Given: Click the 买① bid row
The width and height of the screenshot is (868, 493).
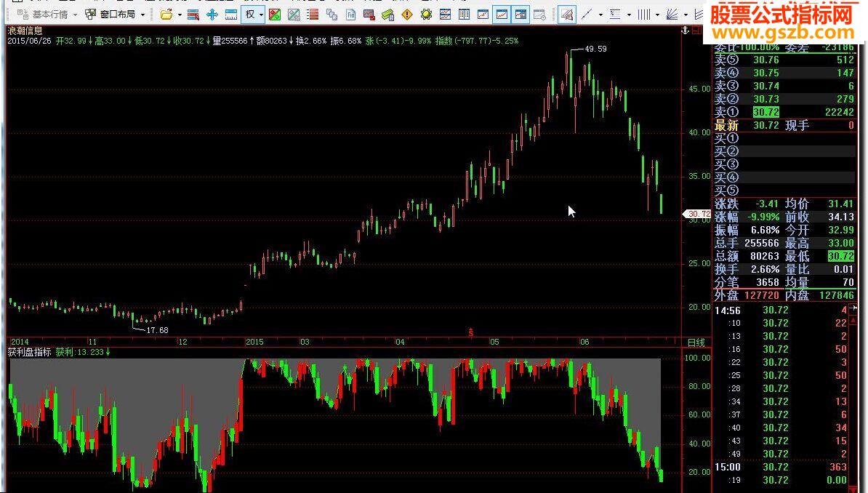Looking at the screenshot, I should point(784,138).
